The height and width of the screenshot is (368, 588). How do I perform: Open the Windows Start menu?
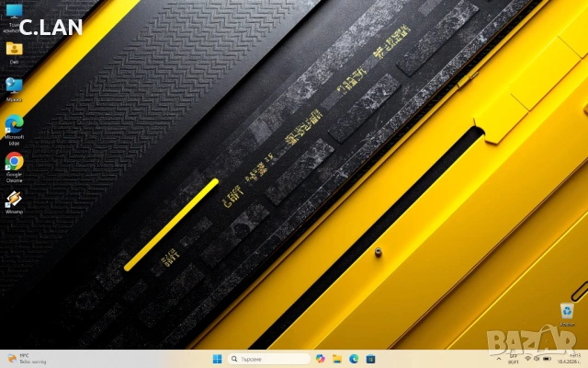pos(217,359)
